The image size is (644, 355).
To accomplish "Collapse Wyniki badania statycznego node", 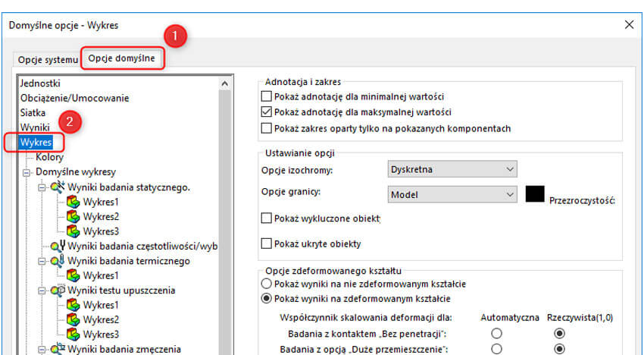I will click(x=42, y=187).
